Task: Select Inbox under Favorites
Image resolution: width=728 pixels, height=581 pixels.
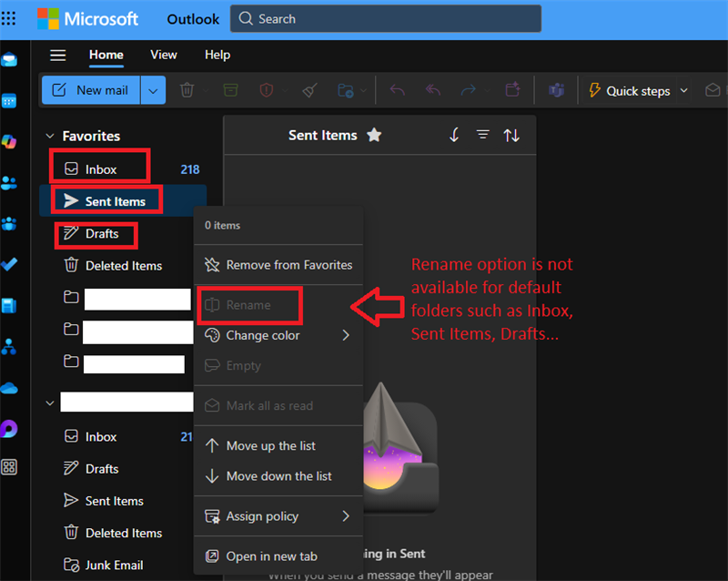Action: [123, 169]
